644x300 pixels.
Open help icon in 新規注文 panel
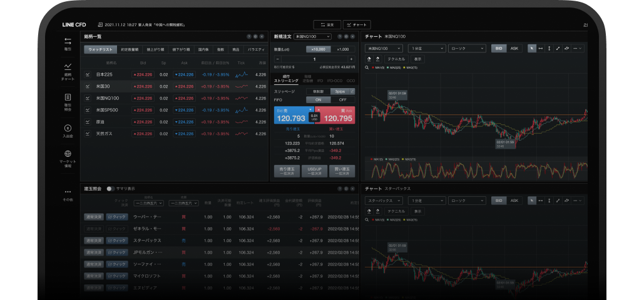340,36
